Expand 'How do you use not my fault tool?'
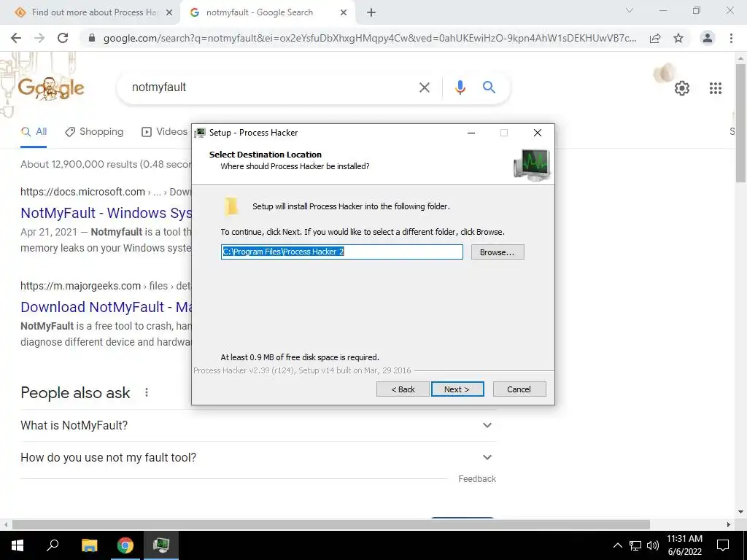 point(258,458)
